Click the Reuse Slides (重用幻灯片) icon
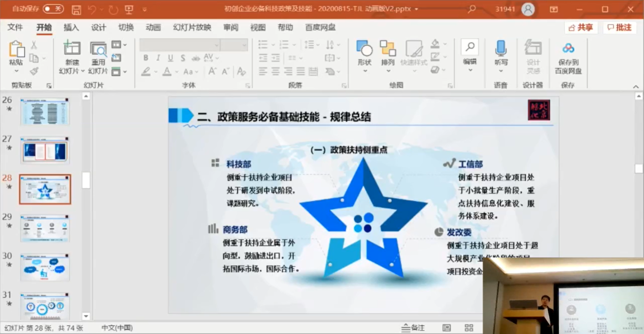644x334 pixels. pyautogui.click(x=98, y=49)
